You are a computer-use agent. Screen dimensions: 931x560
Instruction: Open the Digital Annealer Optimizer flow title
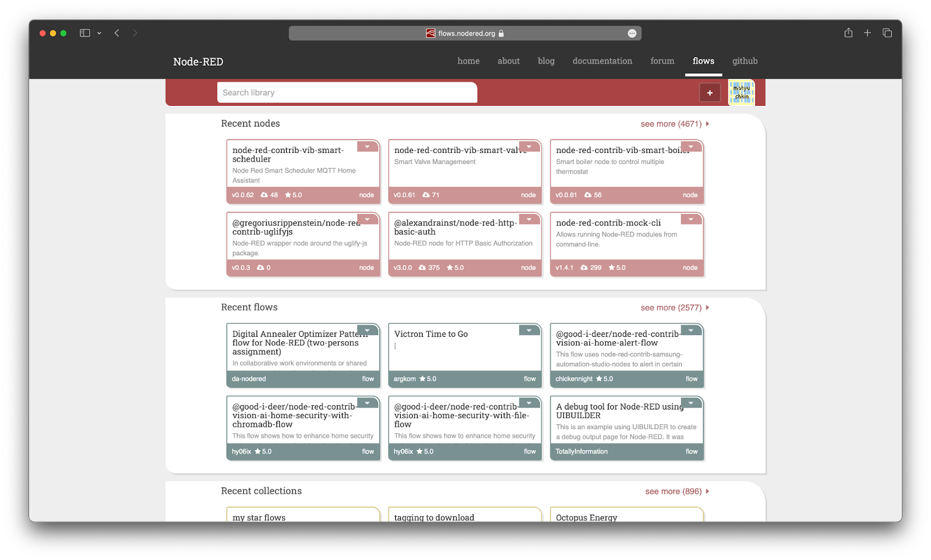coord(300,343)
